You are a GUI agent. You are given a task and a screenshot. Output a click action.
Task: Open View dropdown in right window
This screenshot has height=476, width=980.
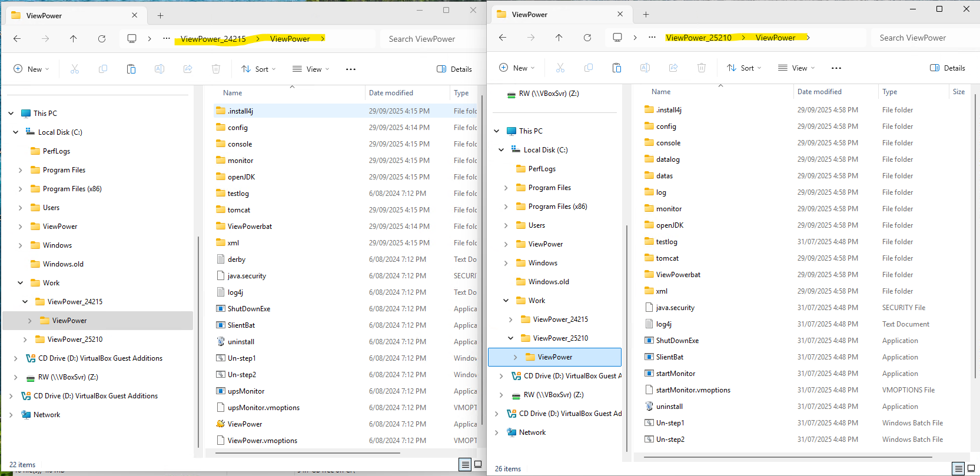coord(796,68)
